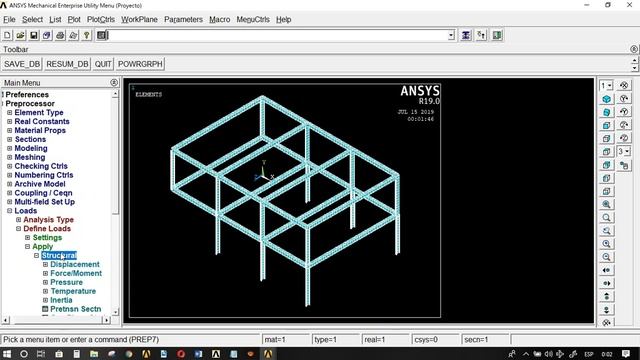This screenshot has width=640, height=360.
Task: Click the Zoom In plus magnifier icon
Action: (607, 244)
